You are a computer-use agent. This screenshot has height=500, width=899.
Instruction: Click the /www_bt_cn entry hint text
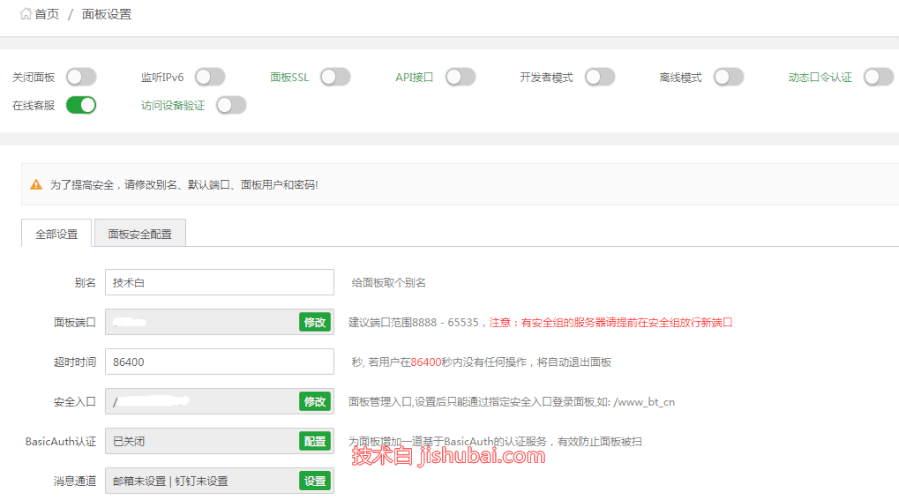tap(644, 402)
